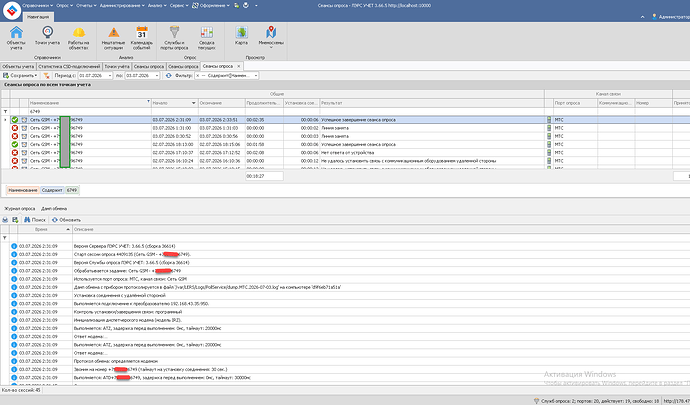The width and height of the screenshot is (690, 405).
Task: Switch to the Дамп обмена tab
Action: [54, 209]
